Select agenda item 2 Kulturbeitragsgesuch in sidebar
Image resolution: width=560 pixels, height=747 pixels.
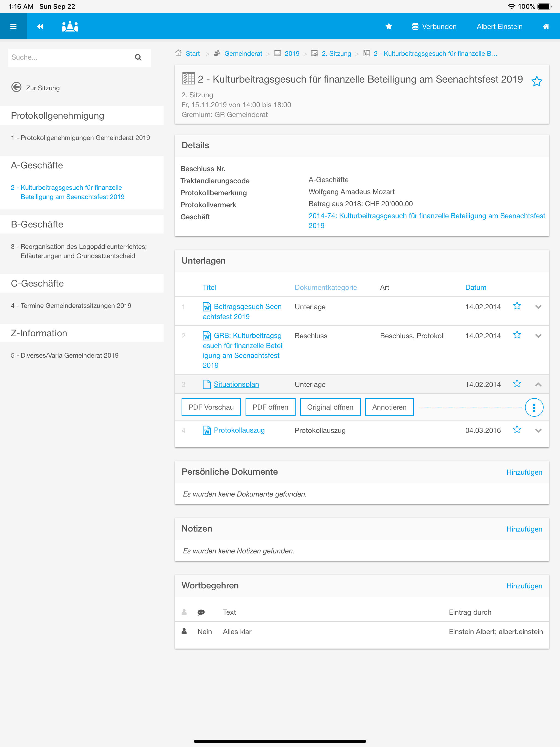tap(68, 192)
